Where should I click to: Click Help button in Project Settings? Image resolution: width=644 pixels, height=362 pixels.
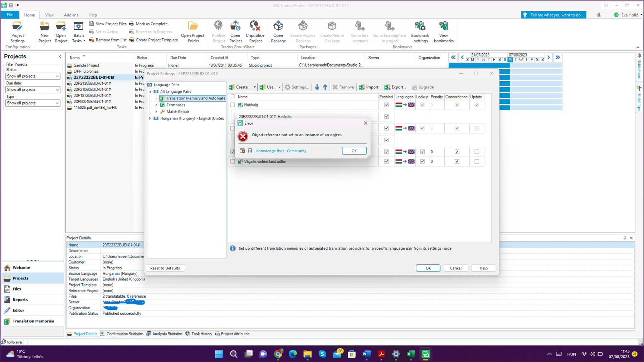[x=483, y=268]
